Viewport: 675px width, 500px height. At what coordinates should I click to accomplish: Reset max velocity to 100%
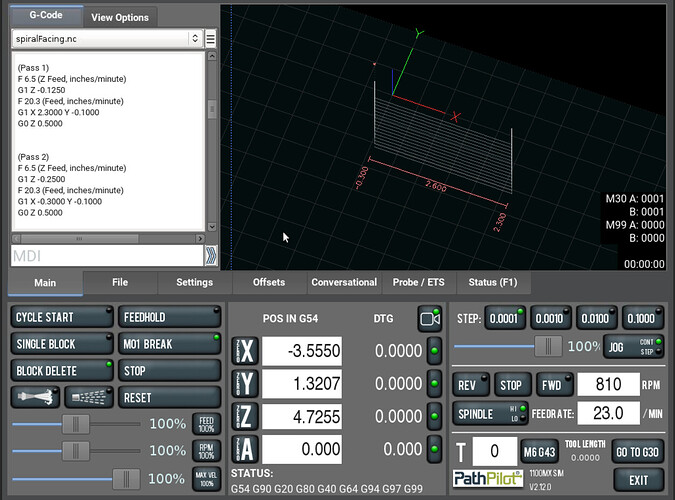[x=206, y=478]
